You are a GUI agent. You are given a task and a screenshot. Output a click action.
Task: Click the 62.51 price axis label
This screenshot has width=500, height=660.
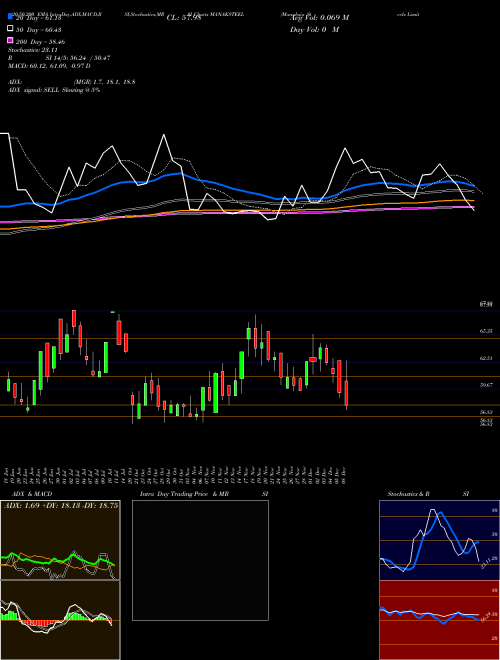pyautogui.click(x=486, y=358)
